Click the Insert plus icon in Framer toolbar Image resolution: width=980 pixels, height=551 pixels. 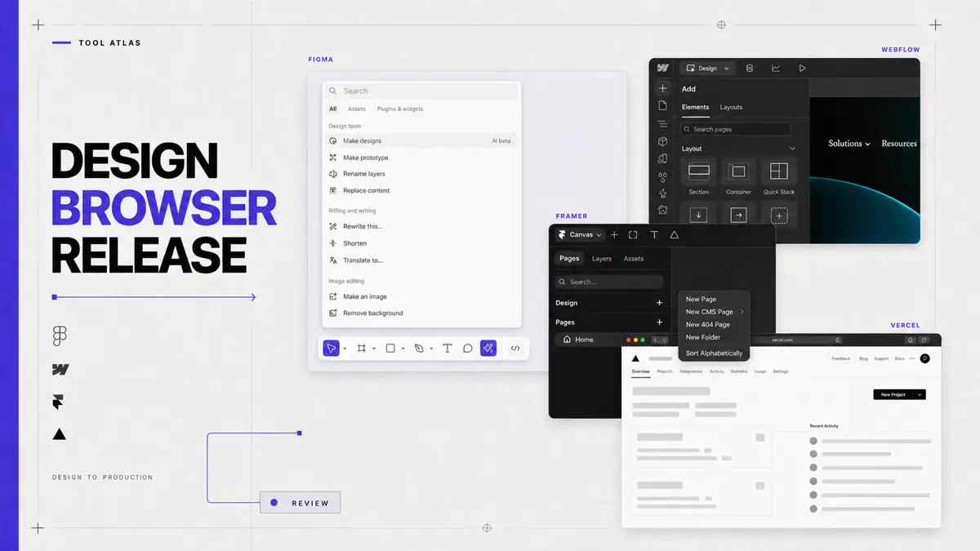[615, 235]
